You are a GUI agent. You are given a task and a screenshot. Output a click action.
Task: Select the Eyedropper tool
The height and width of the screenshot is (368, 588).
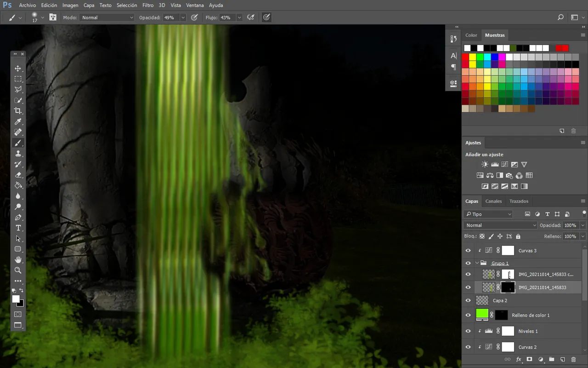[18, 121]
